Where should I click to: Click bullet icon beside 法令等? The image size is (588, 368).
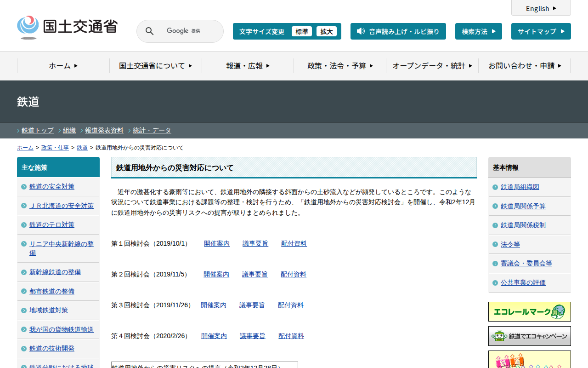[x=495, y=245]
